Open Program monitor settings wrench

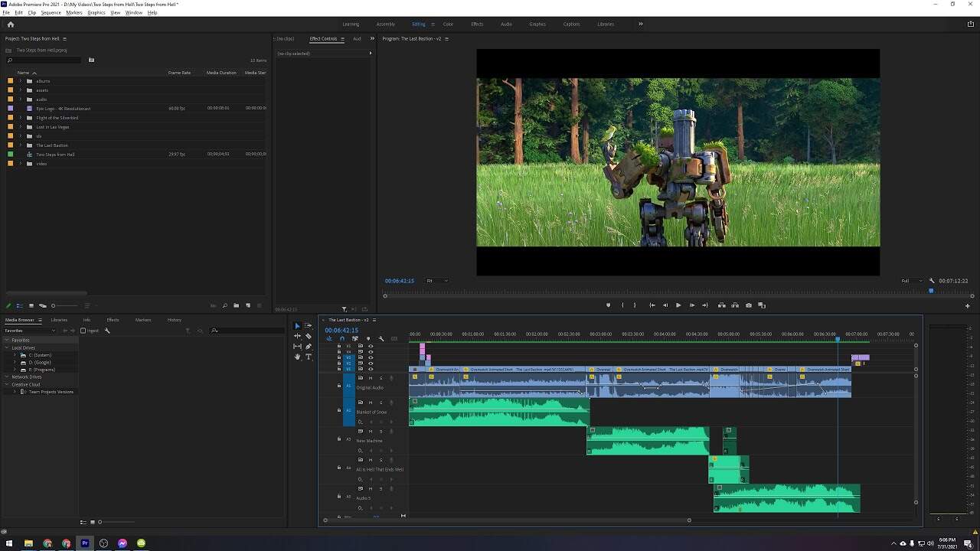932,281
